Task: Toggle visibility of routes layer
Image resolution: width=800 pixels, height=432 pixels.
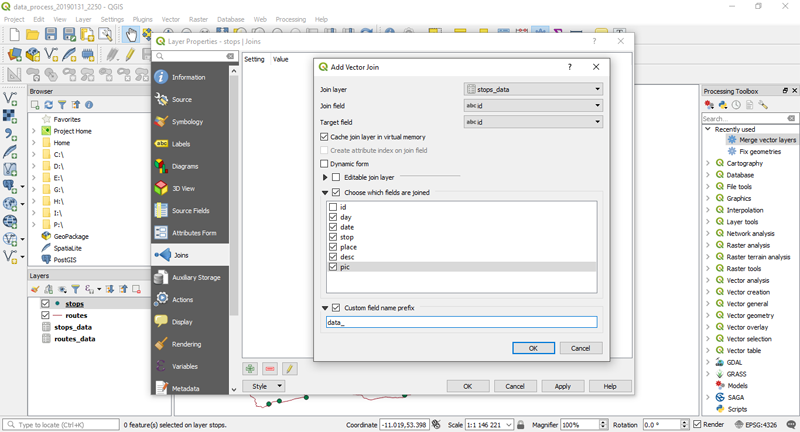Action: (x=45, y=315)
